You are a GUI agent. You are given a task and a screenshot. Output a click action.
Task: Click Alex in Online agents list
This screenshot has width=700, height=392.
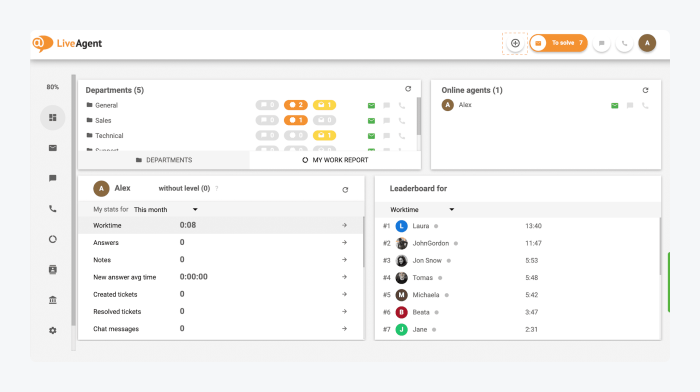tap(465, 105)
